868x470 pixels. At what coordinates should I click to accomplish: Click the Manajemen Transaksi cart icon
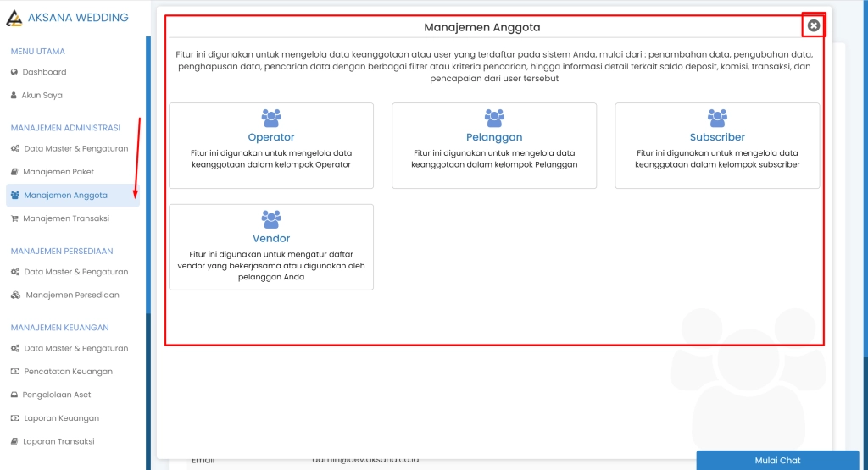14,218
